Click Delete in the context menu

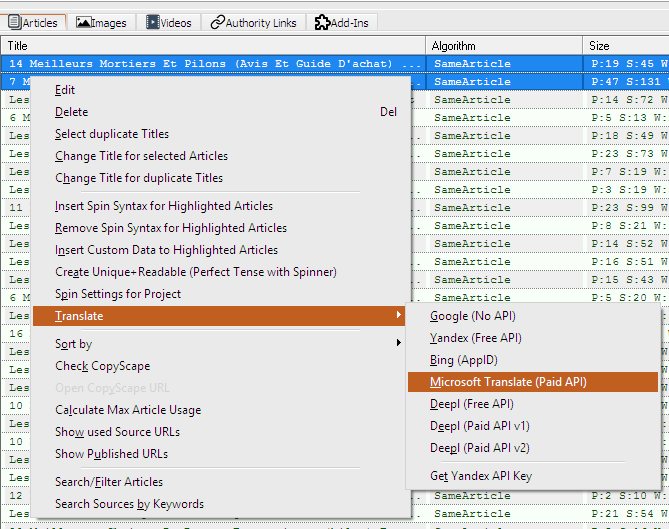click(x=72, y=112)
